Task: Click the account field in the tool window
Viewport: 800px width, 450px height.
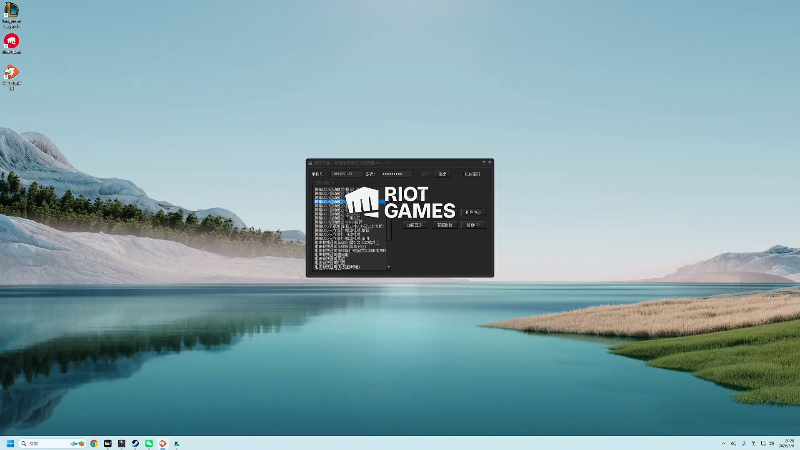Action: tap(346, 174)
